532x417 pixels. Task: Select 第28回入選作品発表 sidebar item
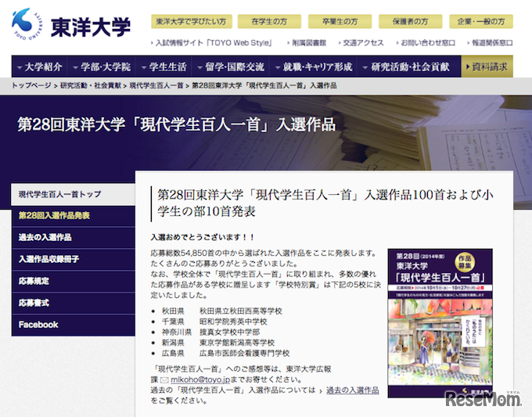74,216
